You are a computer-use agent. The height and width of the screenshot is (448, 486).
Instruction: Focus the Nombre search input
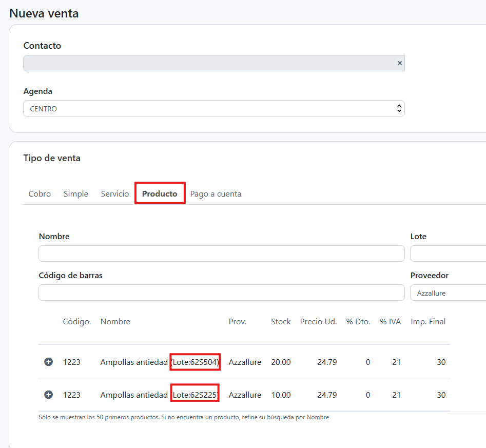[221, 254]
